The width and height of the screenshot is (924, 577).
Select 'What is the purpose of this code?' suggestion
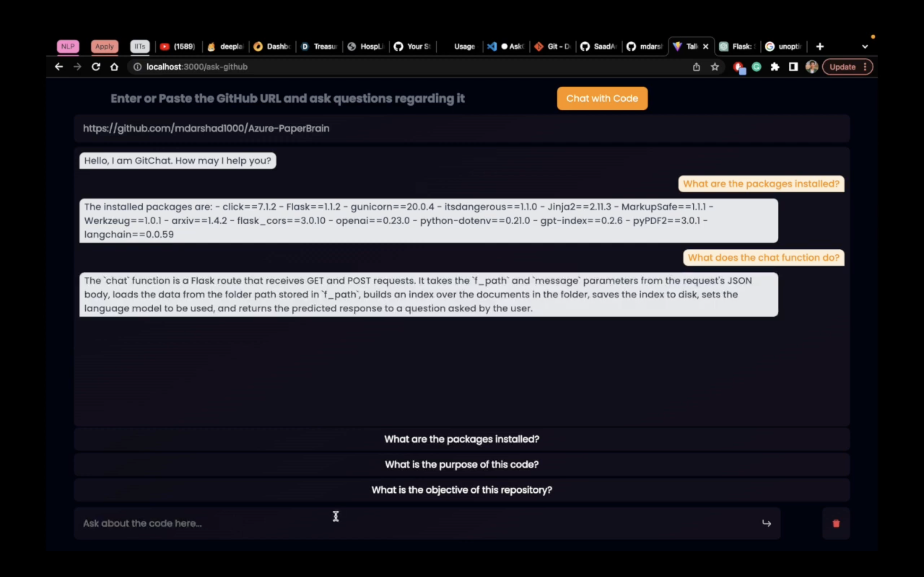point(462,464)
